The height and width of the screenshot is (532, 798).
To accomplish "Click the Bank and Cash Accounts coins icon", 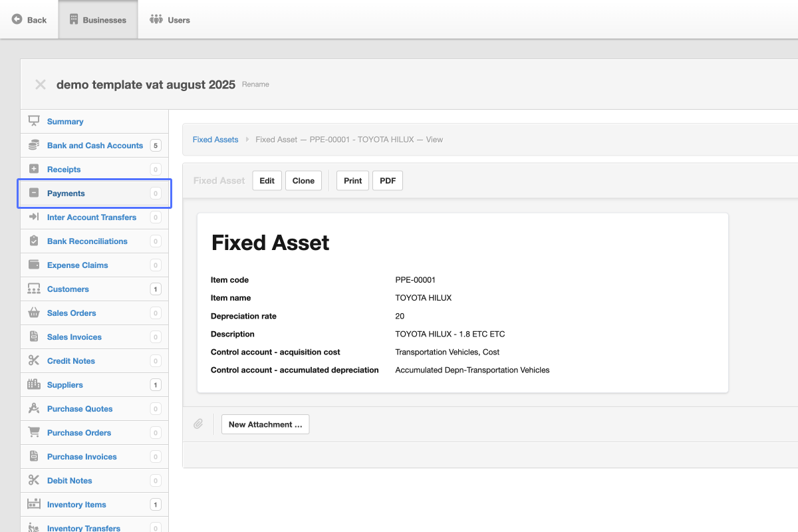I will [34, 146].
